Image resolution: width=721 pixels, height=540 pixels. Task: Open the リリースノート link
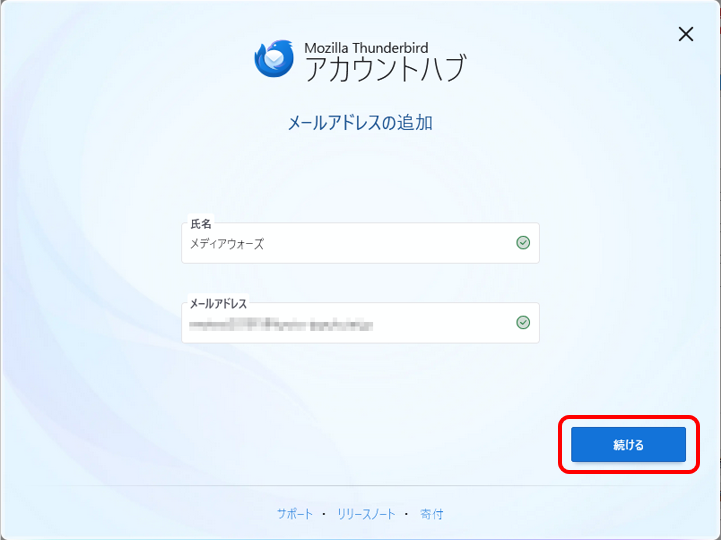(x=366, y=514)
